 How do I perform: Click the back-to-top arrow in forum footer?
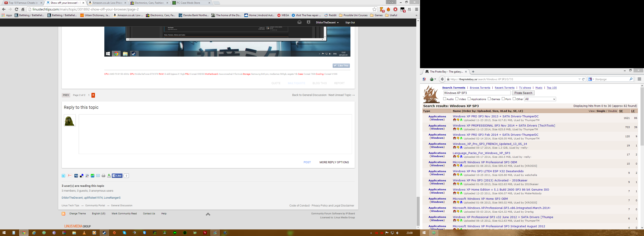(x=208, y=214)
